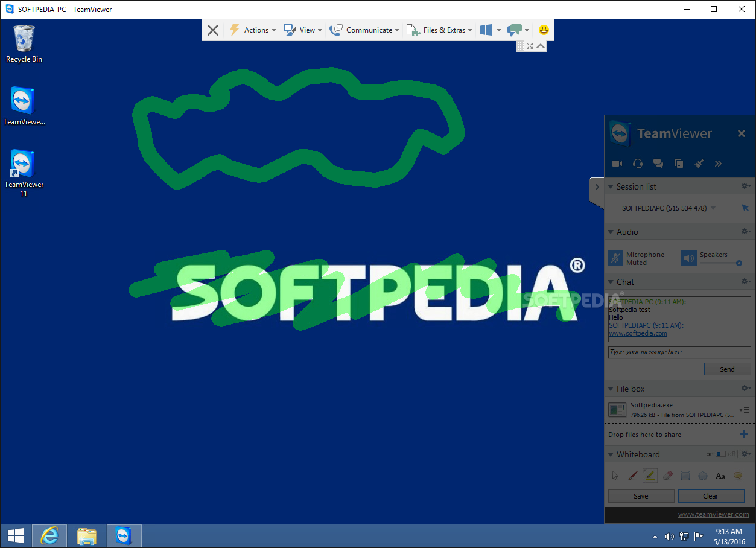Image resolution: width=756 pixels, height=548 pixels.
Task: Select the Recycle Bin desktop icon
Action: point(24,43)
